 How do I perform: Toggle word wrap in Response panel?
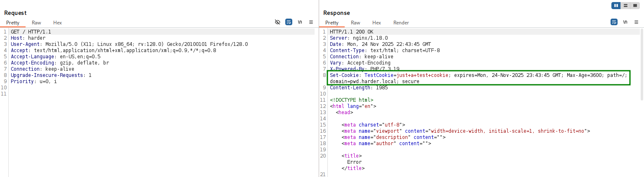614,22
